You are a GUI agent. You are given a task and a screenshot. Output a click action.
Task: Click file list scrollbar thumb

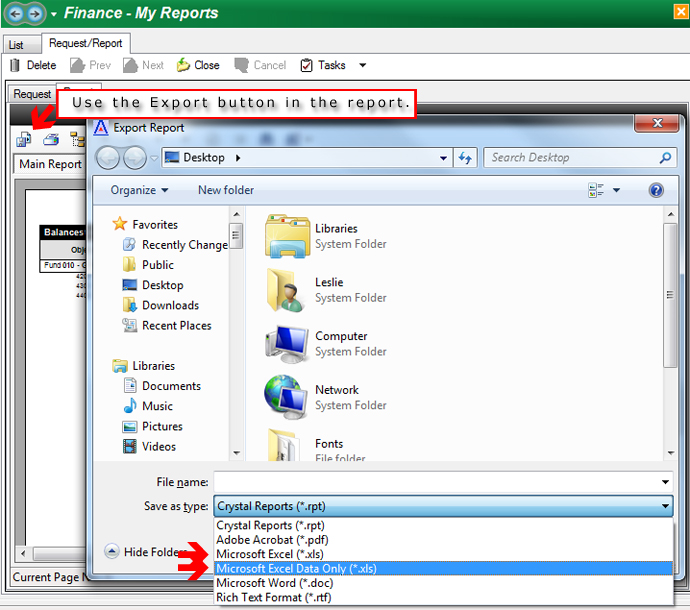670,295
